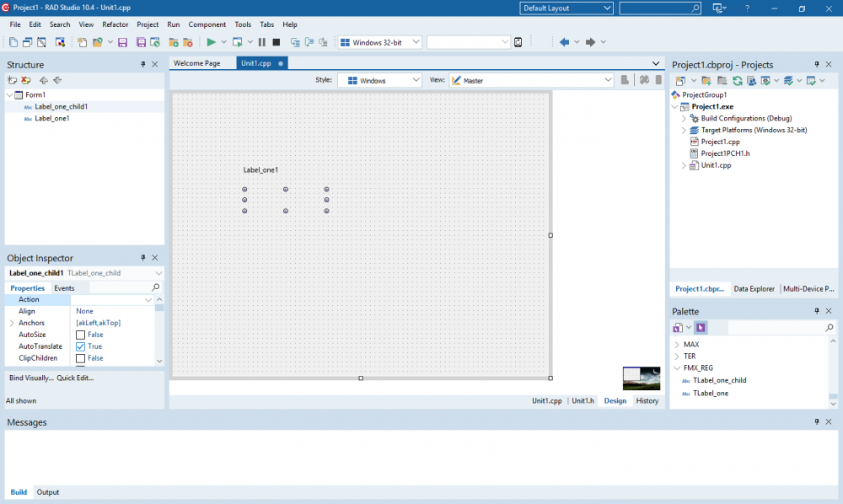Screen dimensions: 843x504
Task: Expand the Target Platforms (Windows 32-bit) node
Action: 684,130
